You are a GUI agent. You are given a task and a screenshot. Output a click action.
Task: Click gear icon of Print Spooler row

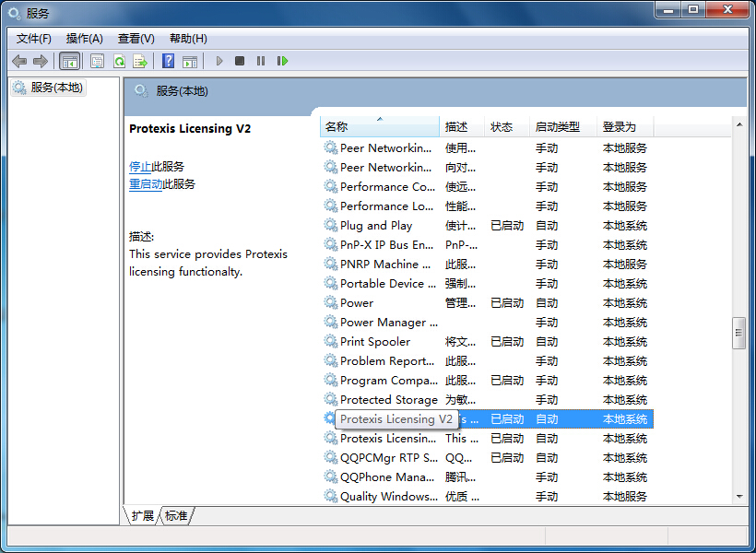pyautogui.click(x=330, y=341)
